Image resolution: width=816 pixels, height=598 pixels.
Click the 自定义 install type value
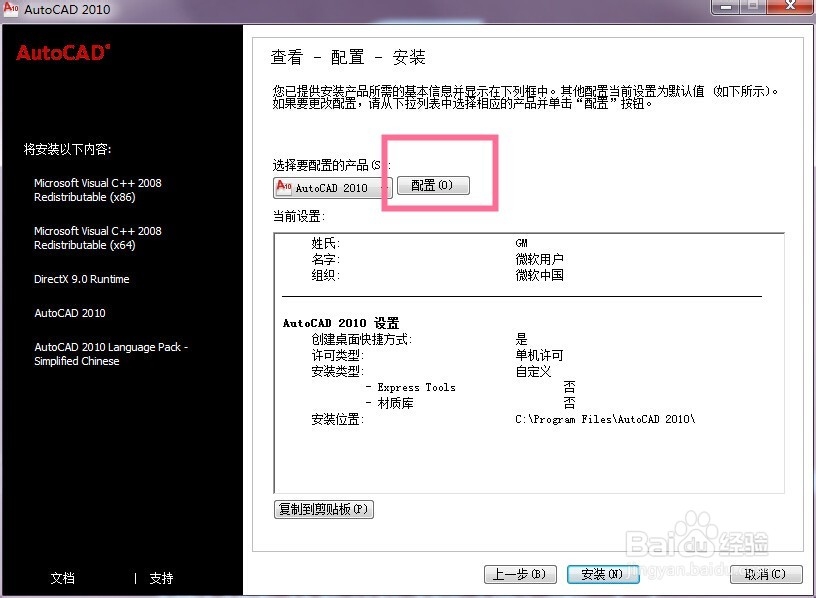(533, 371)
